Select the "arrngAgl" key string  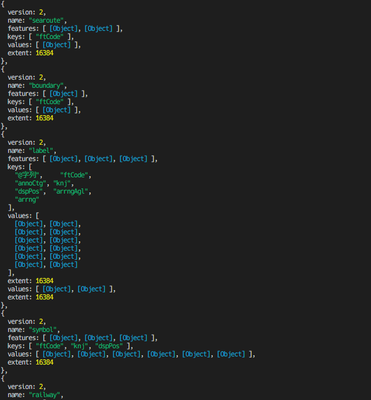coord(70,192)
